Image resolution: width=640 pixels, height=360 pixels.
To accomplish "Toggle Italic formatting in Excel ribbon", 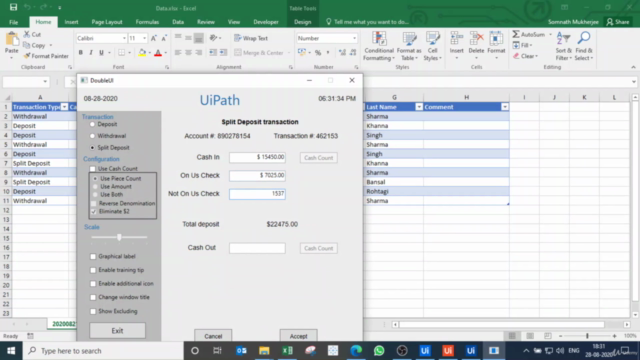I will [x=91, y=53].
